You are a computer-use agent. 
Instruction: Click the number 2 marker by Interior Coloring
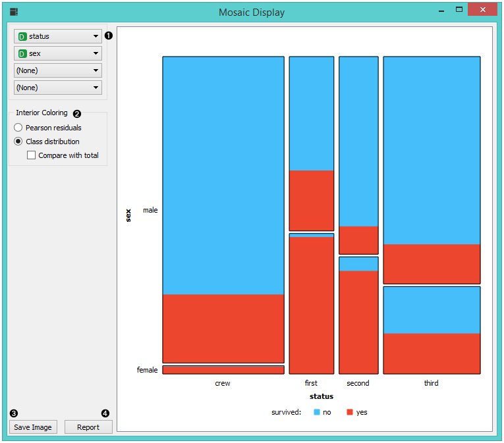tap(76, 113)
